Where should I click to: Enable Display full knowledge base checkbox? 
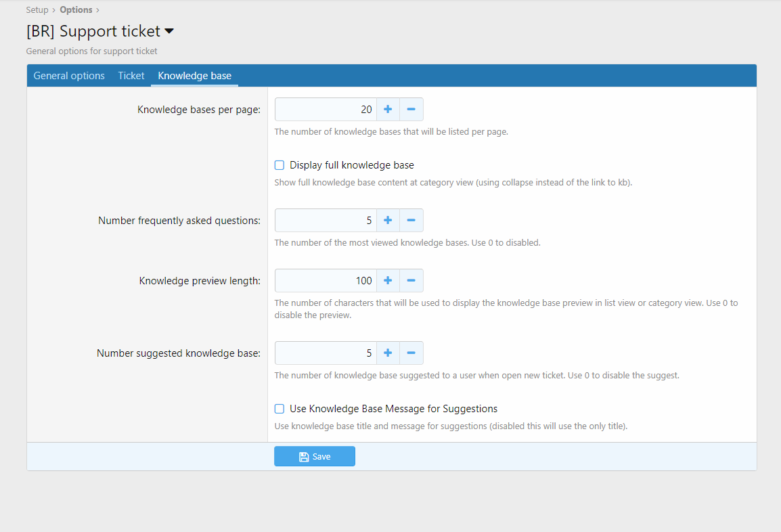(280, 165)
